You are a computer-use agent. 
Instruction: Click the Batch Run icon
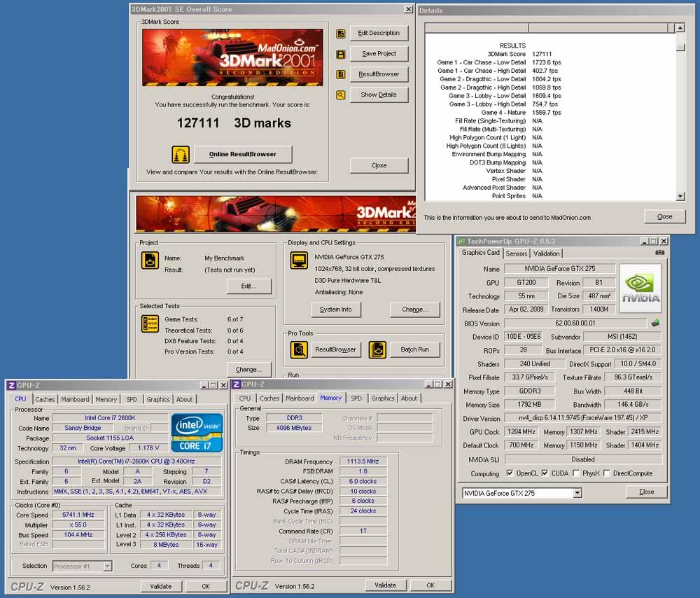(x=378, y=349)
